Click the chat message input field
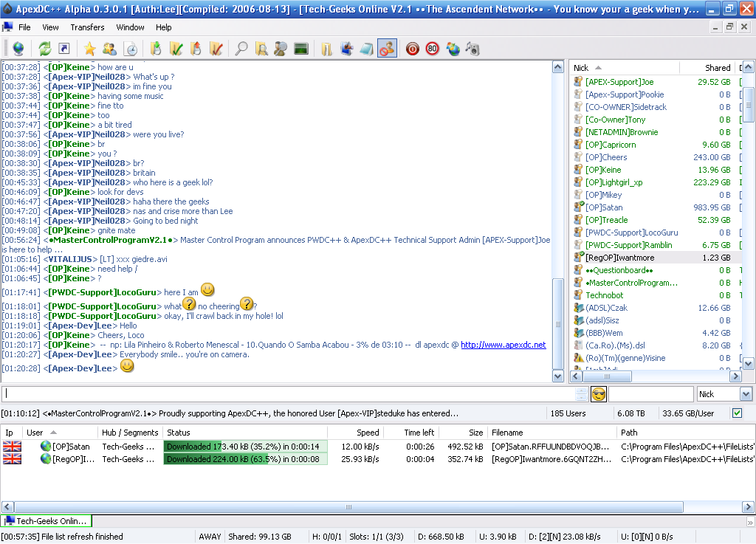Viewport: 756px width, 544px height. pyautogui.click(x=289, y=394)
